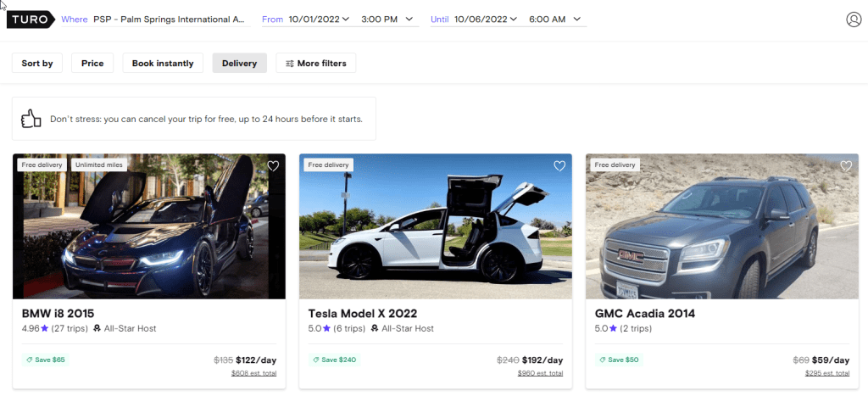The width and height of the screenshot is (868, 396).
Task: Open the user profile account icon
Action: point(854,20)
